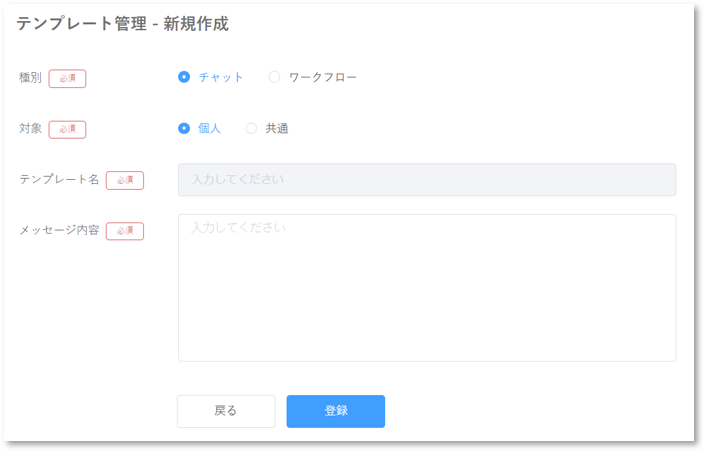Screen dimensions: 705x452
Task: Click the 共通 option label text
Action: pyautogui.click(x=277, y=128)
